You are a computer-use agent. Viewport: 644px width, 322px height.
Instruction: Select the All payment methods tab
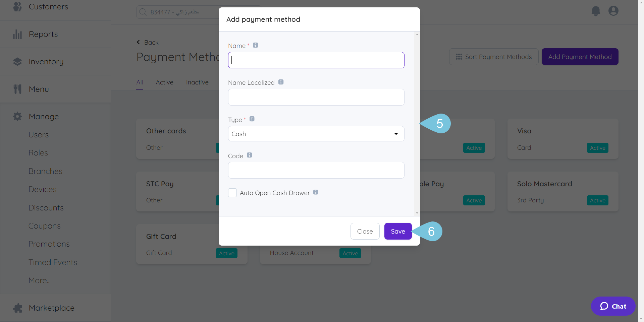click(140, 82)
